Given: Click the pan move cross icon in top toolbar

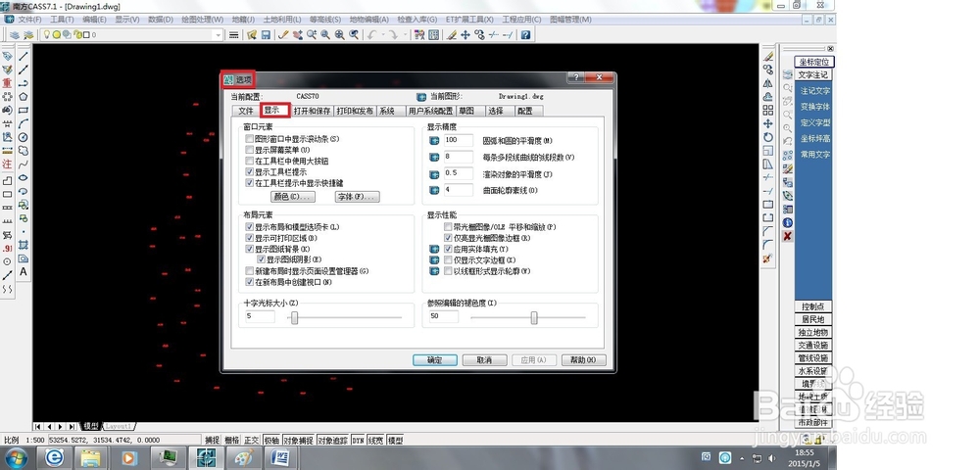Looking at the screenshot, I should click(x=465, y=35).
